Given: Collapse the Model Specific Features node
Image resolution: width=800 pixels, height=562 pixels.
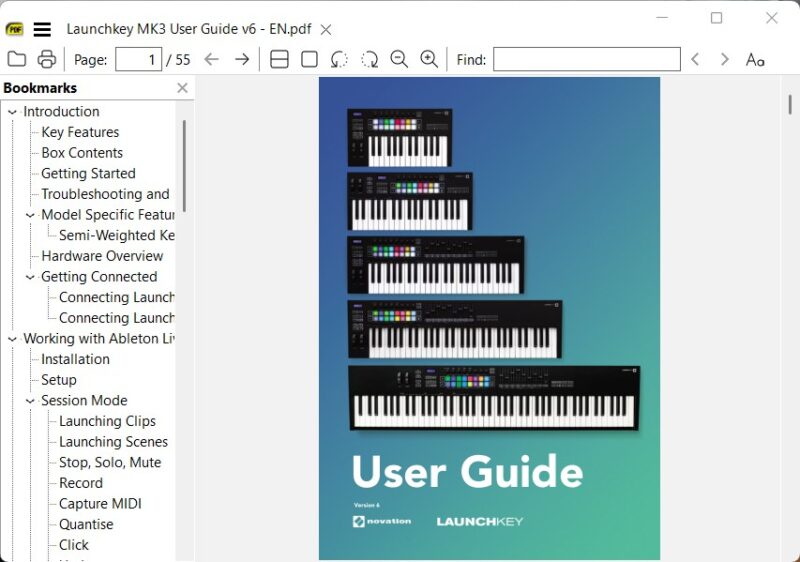Looking at the screenshot, I should click(31, 215).
